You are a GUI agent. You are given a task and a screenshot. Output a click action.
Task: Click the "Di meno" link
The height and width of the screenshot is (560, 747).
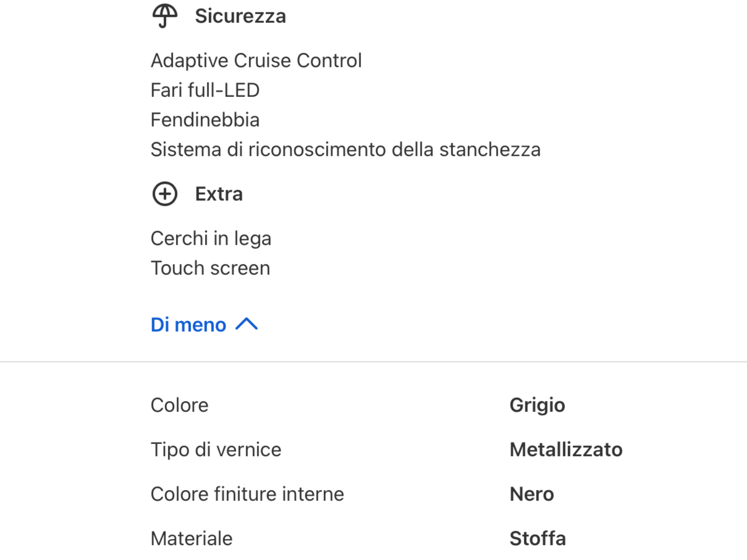[189, 324]
